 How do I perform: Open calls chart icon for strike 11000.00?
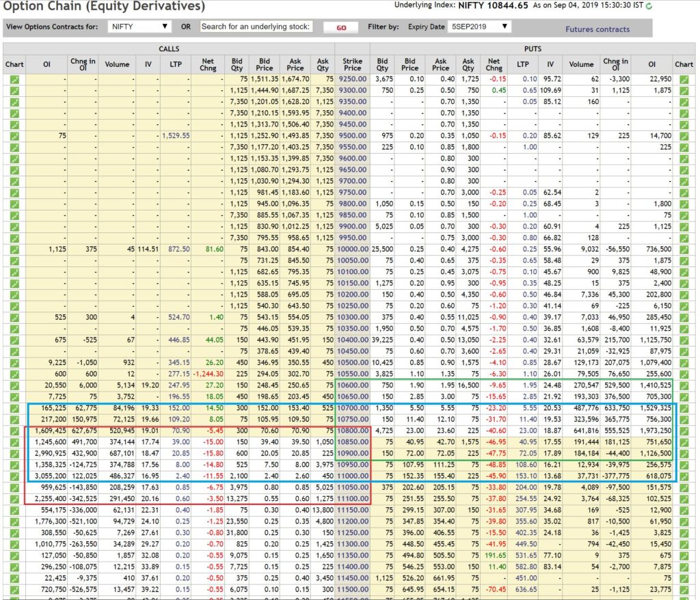pos(14,476)
